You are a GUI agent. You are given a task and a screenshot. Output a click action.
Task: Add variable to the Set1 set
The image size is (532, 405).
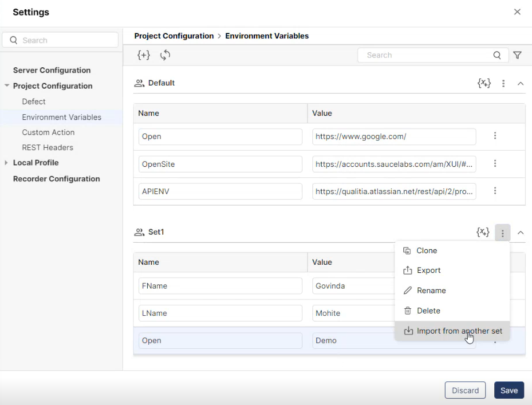pyautogui.click(x=483, y=232)
